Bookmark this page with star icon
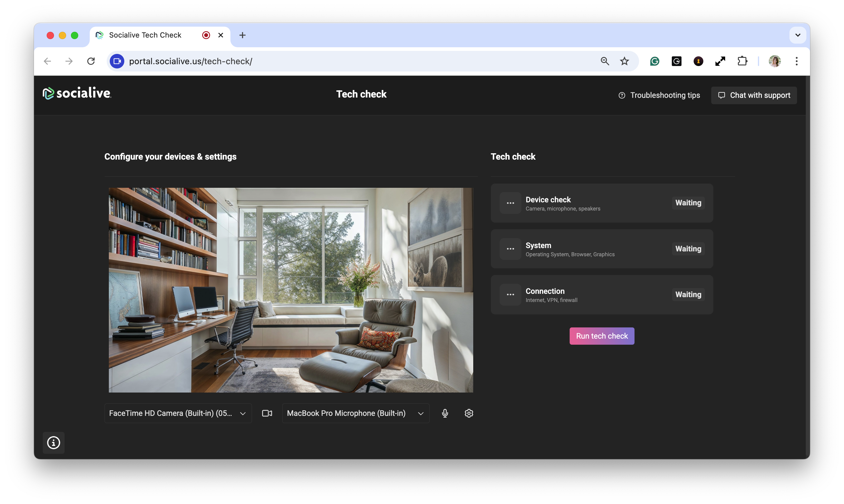 click(624, 61)
